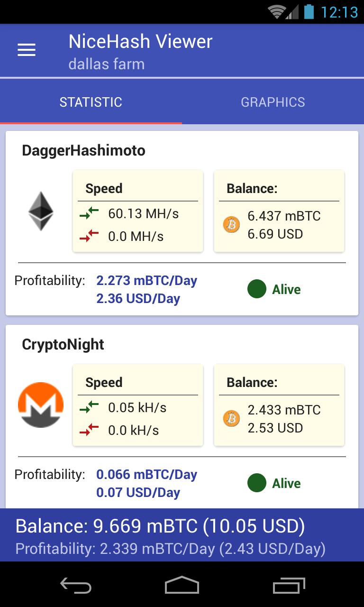The height and width of the screenshot is (607, 364).
Task: Switch to the GRAPHICS tab
Action: click(273, 102)
